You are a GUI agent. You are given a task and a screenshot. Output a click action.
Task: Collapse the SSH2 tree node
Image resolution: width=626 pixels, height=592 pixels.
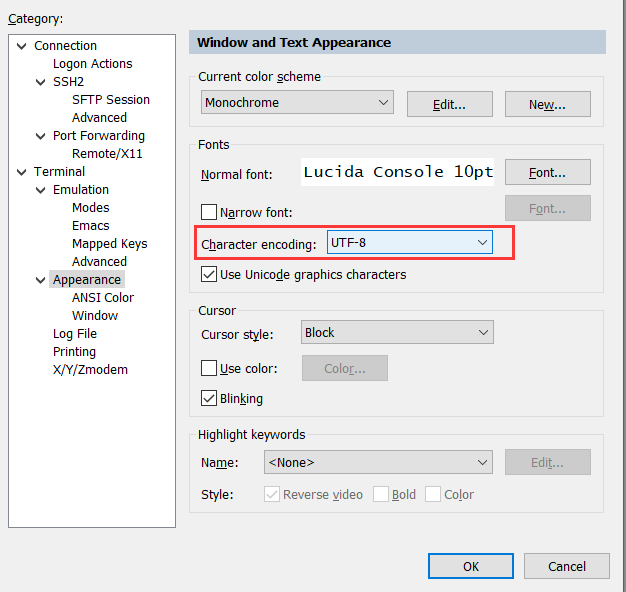(x=40, y=82)
